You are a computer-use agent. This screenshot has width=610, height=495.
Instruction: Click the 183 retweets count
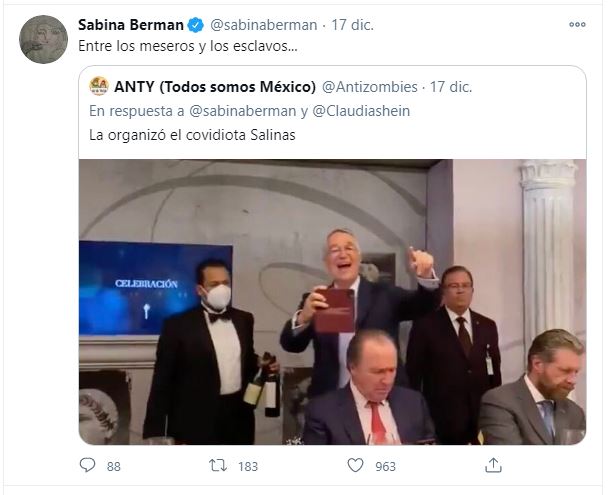248,466
